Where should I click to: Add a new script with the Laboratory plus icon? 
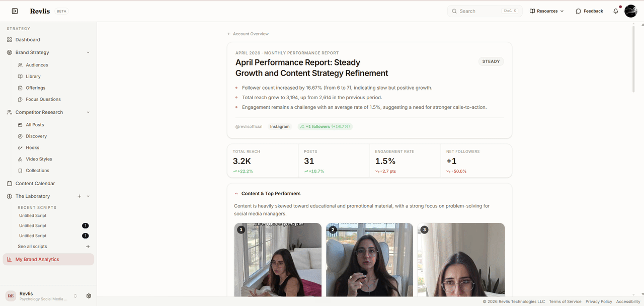tap(79, 196)
